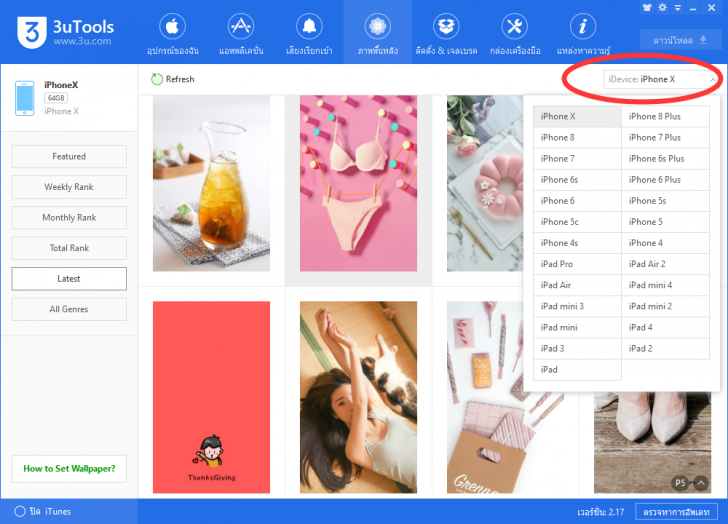Image resolution: width=728 pixels, height=524 pixels.
Task: Click the P5 page indicator badge
Action: tap(680, 483)
